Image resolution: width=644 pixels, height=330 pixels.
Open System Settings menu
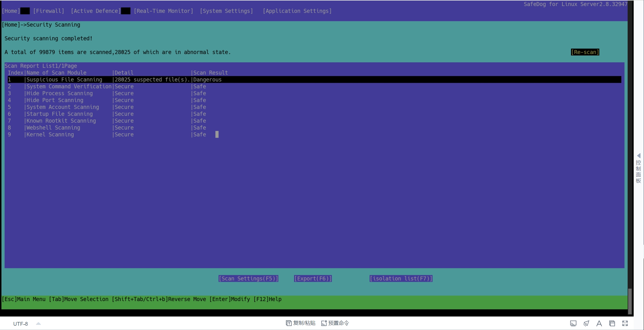tap(226, 11)
